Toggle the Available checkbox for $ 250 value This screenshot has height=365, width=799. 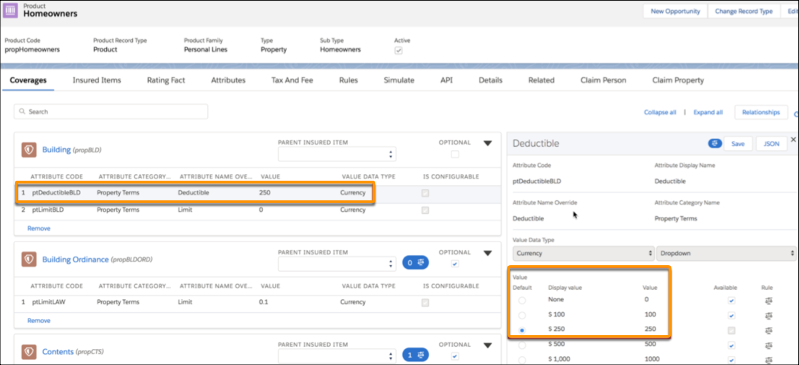pyautogui.click(x=732, y=330)
